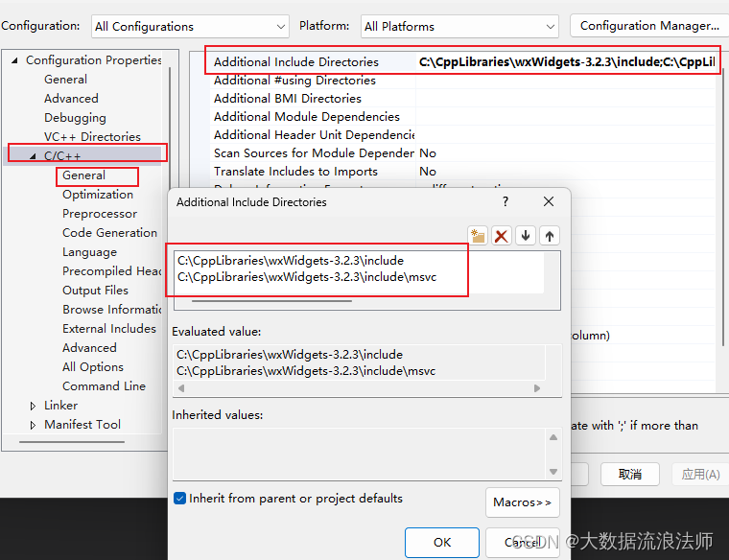Click the red X delete line icon

click(501, 236)
